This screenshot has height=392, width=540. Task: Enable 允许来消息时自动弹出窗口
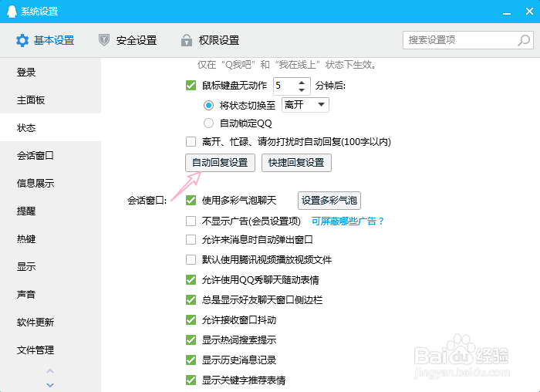pos(191,240)
